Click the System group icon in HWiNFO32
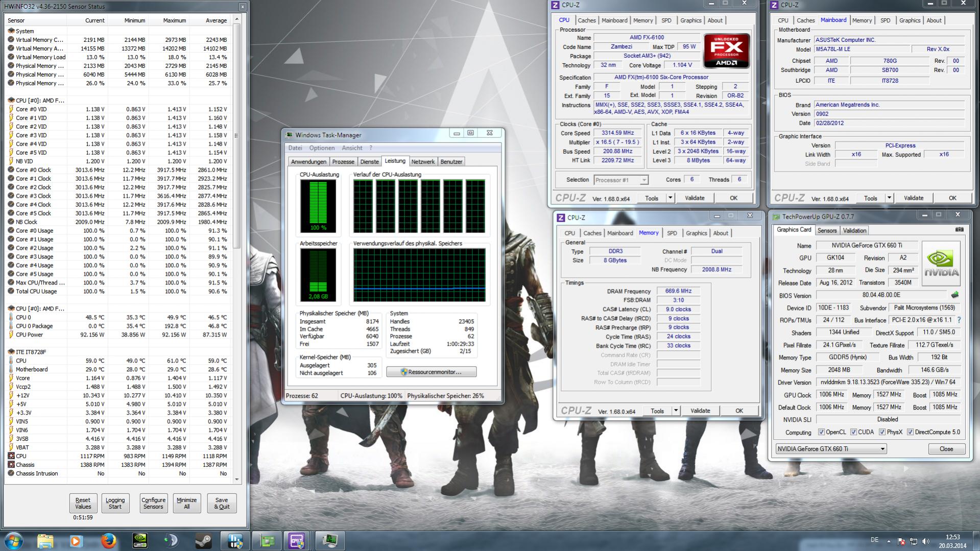The width and height of the screenshot is (980, 551). click(x=11, y=31)
